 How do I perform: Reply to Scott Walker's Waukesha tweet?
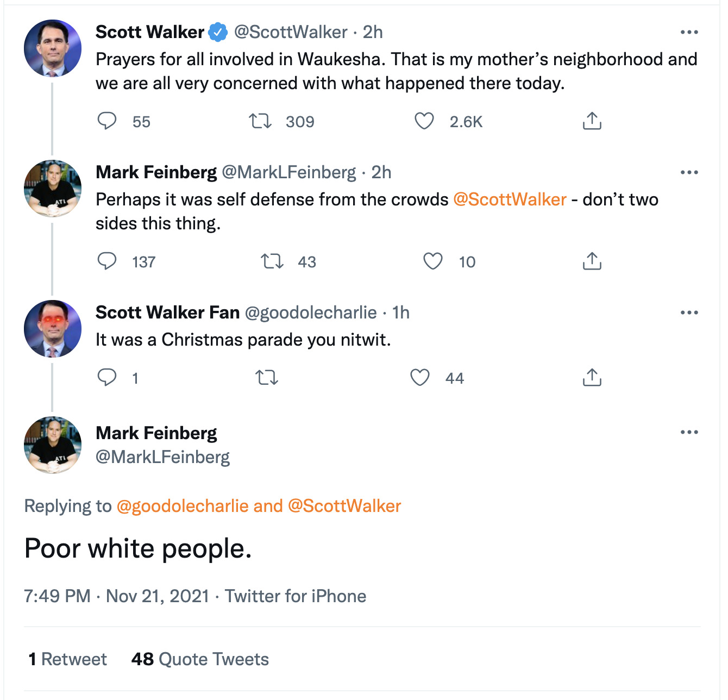coord(107,121)
